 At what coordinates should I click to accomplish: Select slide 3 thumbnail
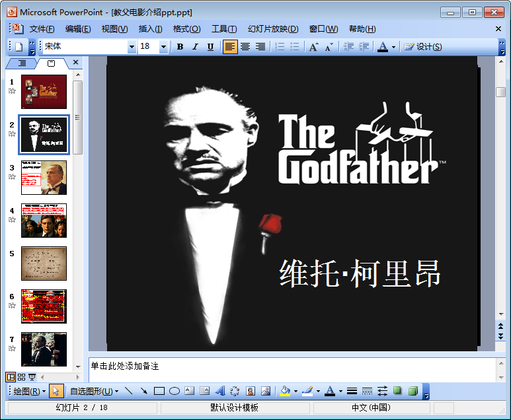44,178
